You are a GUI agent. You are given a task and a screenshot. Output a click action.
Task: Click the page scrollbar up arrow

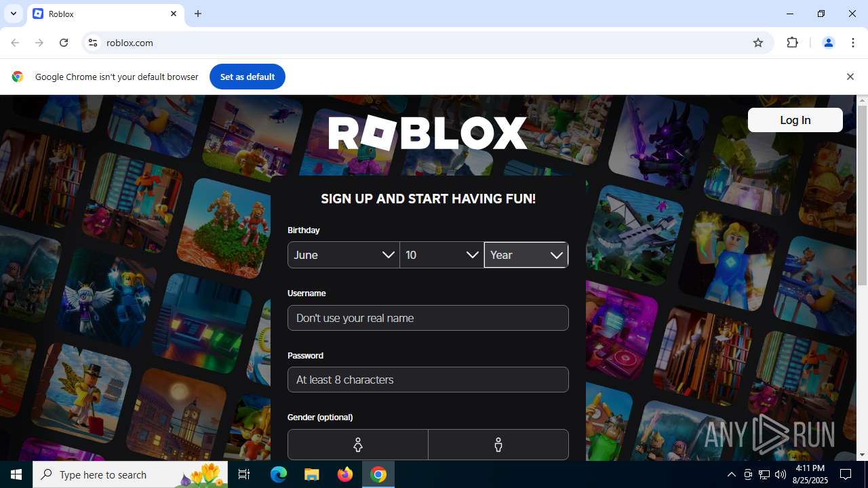pos(862,101)
